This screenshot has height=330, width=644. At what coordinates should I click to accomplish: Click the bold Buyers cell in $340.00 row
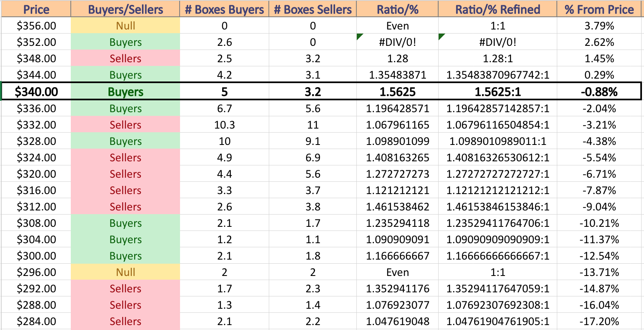point(125,92)
